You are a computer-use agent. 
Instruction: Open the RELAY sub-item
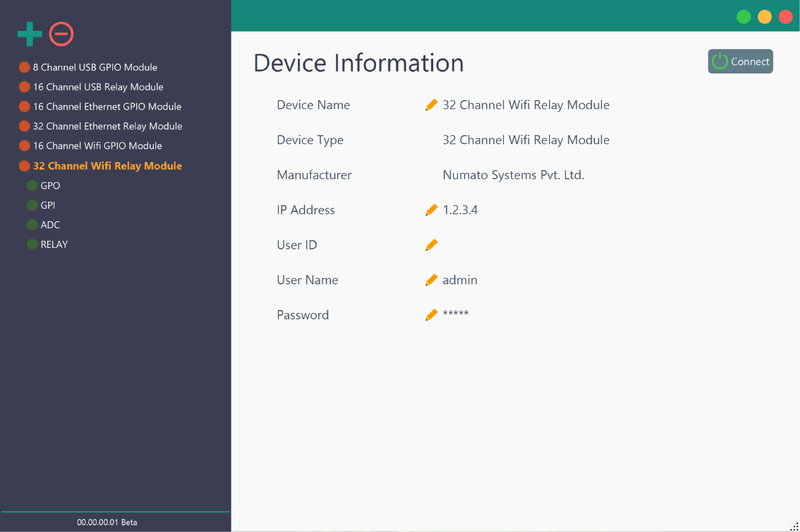(x=54, y=245)
